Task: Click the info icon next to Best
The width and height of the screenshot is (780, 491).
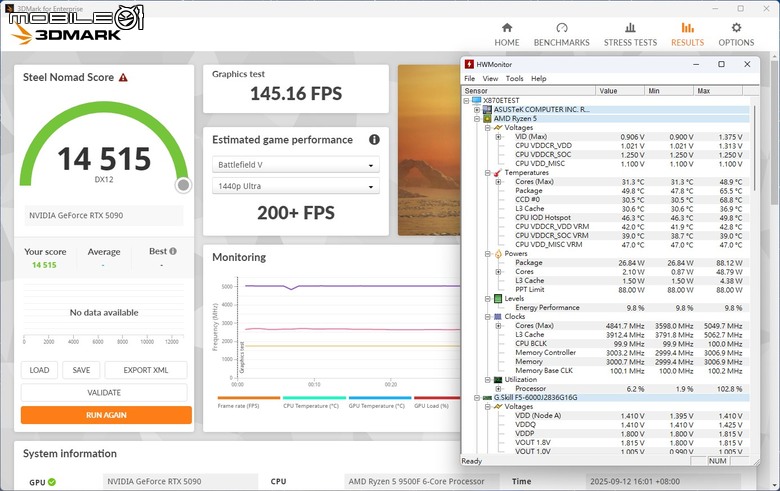Action: point(173,251)
